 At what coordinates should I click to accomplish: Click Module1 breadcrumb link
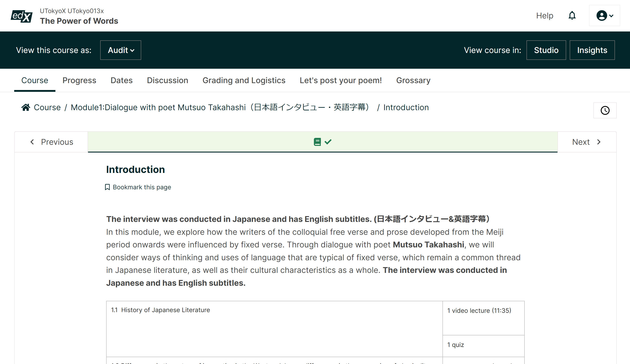[220, 108]
